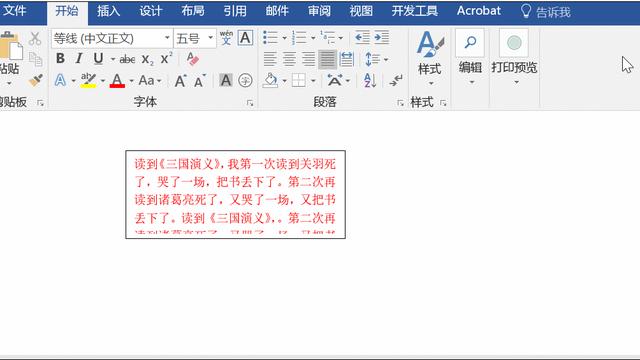This screenshot has width=640, height=360.
Task: Toggle underline formatting
Action: (x=98, y=59)
